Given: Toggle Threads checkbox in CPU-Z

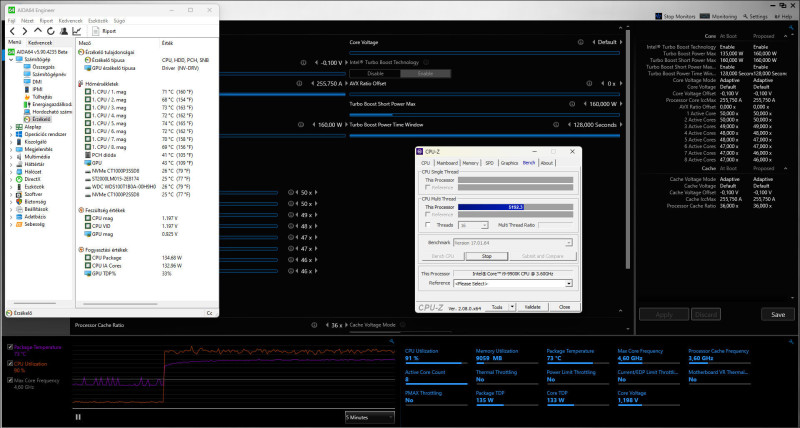Looking at the screenshot, I should [x=428, y=225].
